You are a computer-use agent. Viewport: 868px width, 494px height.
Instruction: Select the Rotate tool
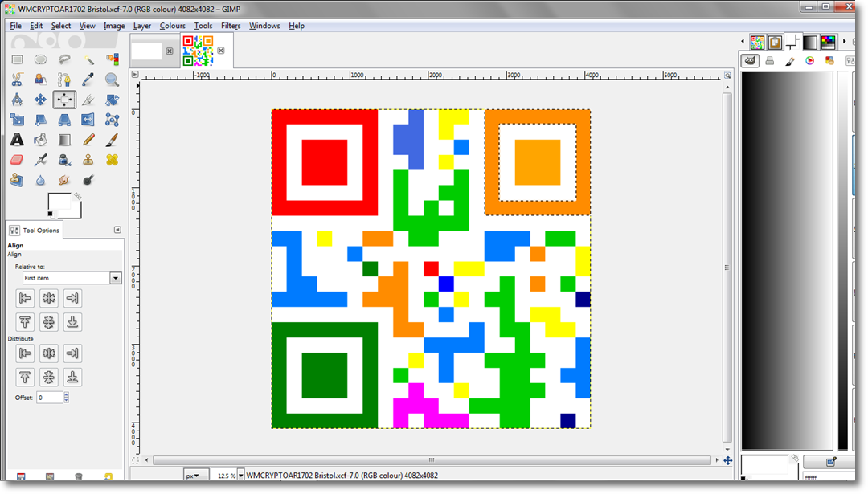click(112, 100)
